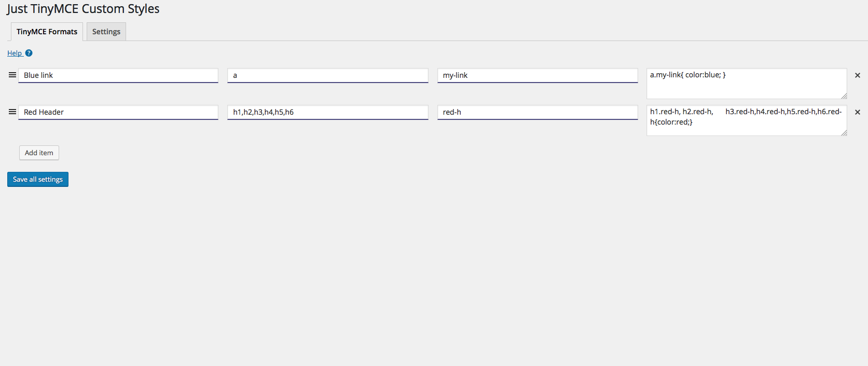868x366 pixels.
Task: Open the Help link
Action: click(15, 53)
